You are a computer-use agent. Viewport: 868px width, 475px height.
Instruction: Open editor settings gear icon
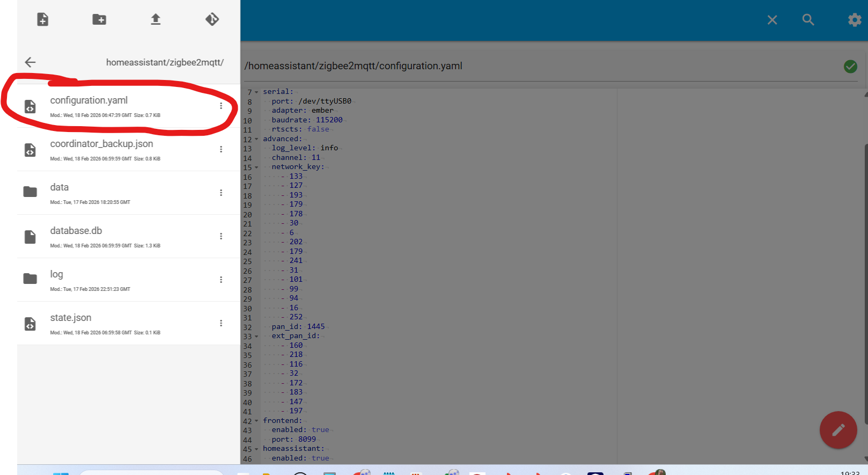coord(854,20)
